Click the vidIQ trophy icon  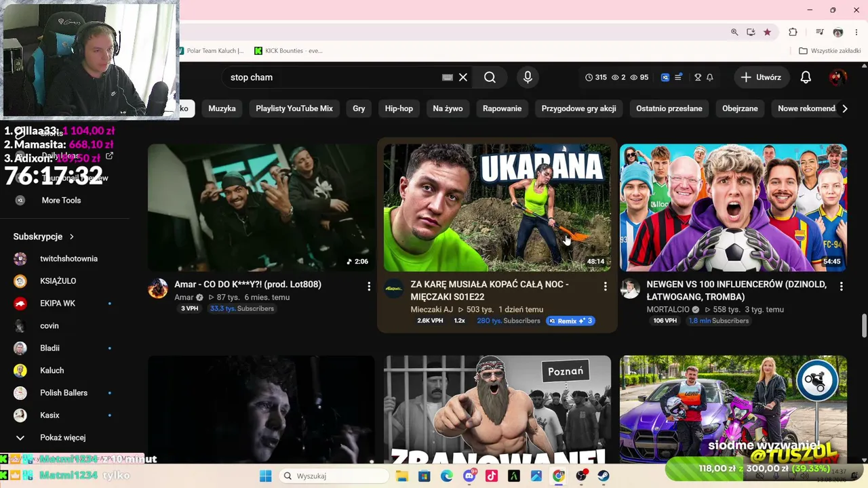tap(698, 77)
